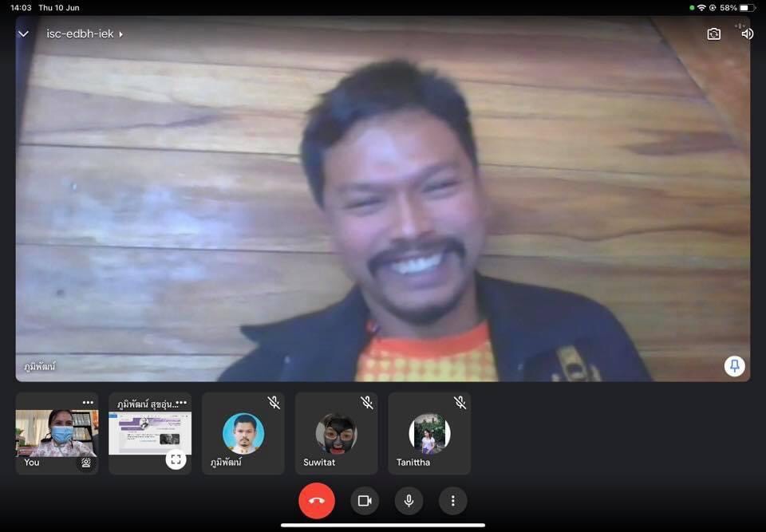Tap the muted mic icon on Tanittha's tile

point(460,403)
